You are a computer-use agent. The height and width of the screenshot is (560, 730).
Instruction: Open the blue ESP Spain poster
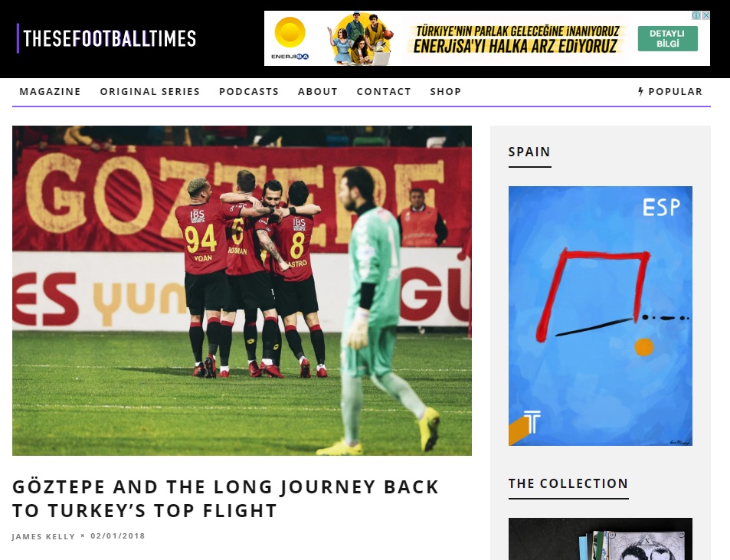point(600,316)
